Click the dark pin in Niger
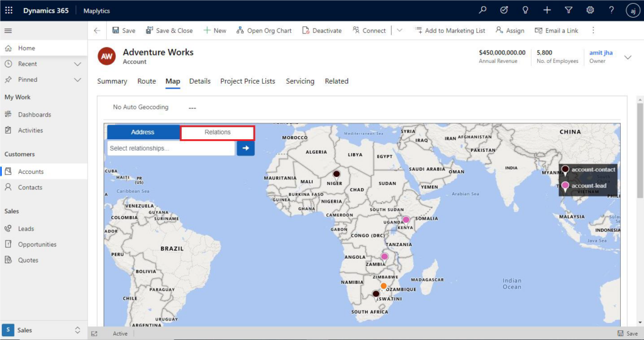The image size is (644, 340). [336, 175]
